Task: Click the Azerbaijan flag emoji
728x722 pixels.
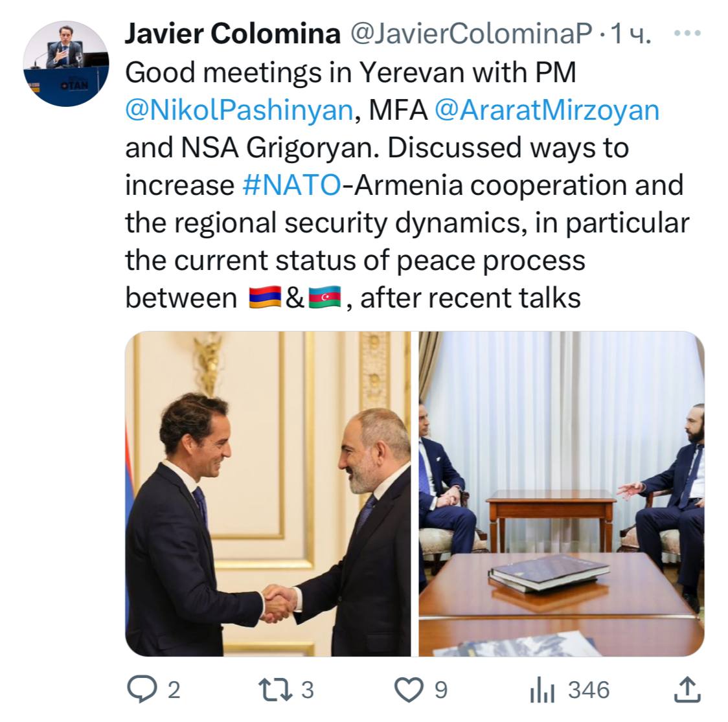Action: [325, 297]
